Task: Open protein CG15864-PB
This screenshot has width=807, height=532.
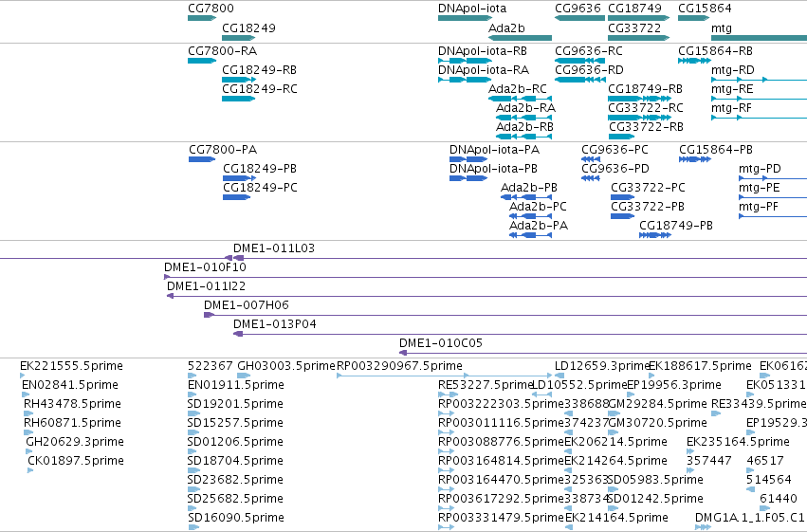Action: click(x=695, y=159)
